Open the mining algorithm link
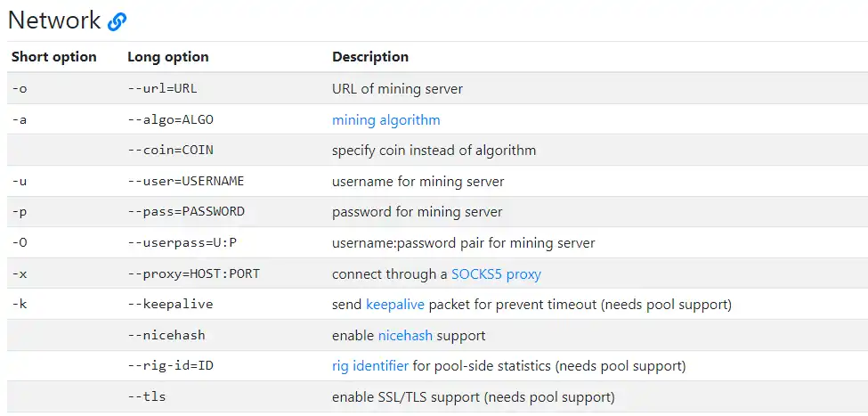This screenshot has height=416, width=868. [385, 119]
